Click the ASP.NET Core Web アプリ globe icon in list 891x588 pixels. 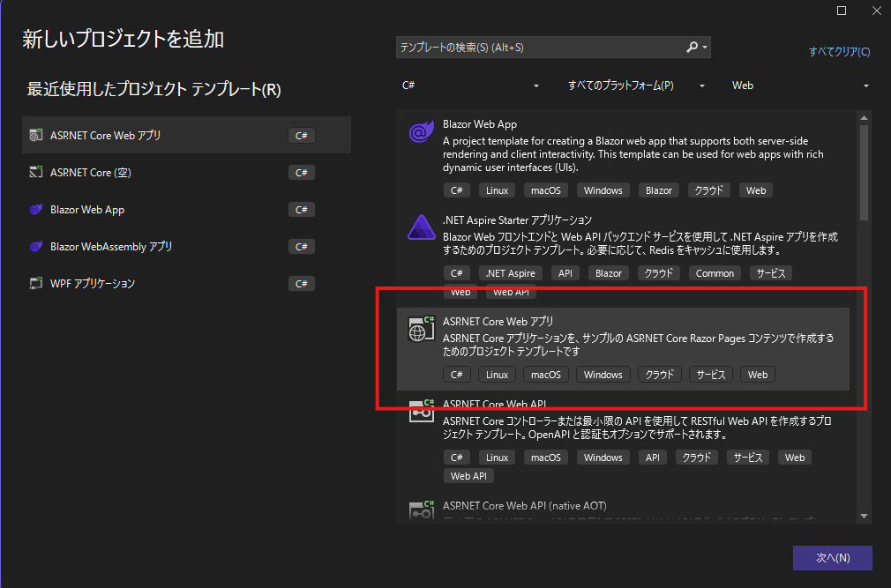(422, 329)
